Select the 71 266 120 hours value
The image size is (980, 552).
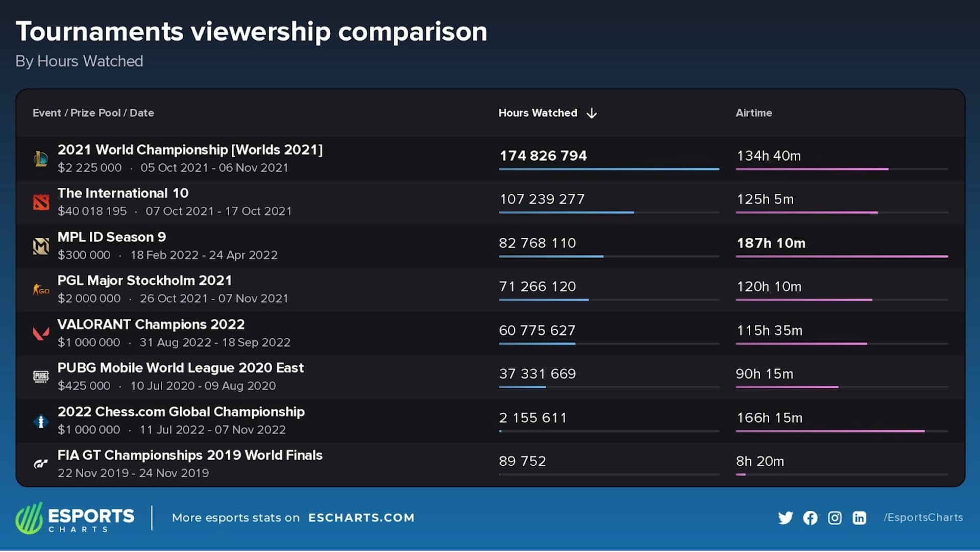tap(537, 287)
